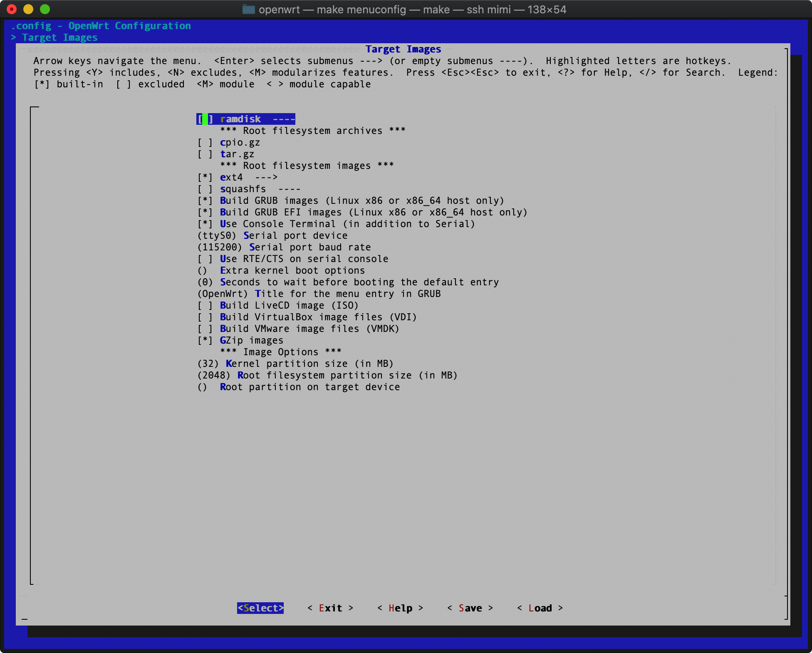Select the Serial port device entry

(x=272, y=235)
